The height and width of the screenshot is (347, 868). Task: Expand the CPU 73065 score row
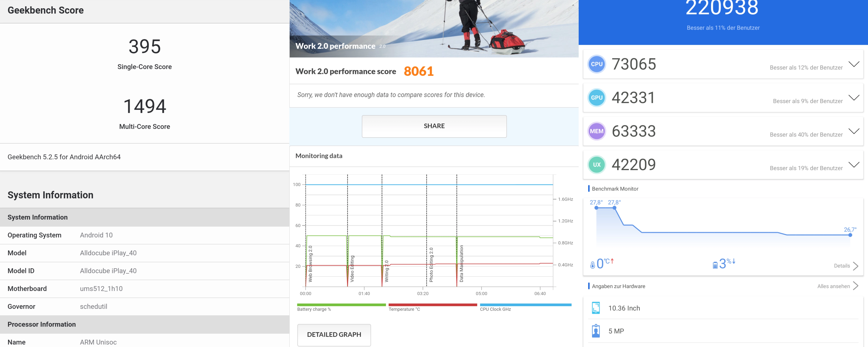coord(854,64)
